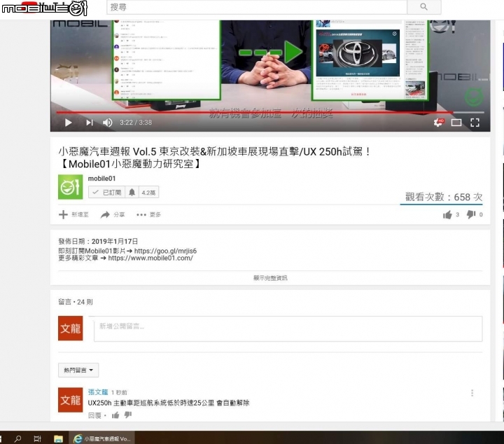Click the 新增至 add-to plus icon
The width and height of the screenshot is (504, 444).
click(x=73, y=214)
